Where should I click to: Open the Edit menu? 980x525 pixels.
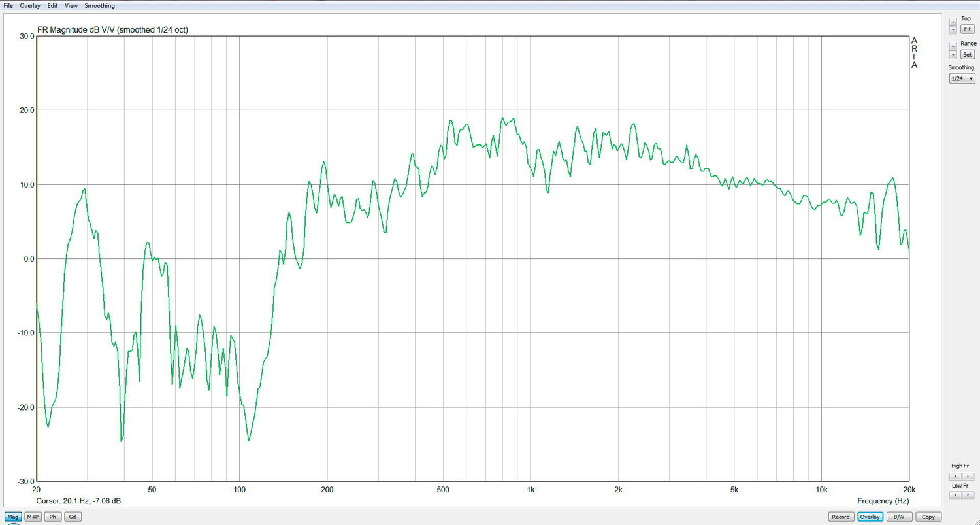[x=52, y=5]
